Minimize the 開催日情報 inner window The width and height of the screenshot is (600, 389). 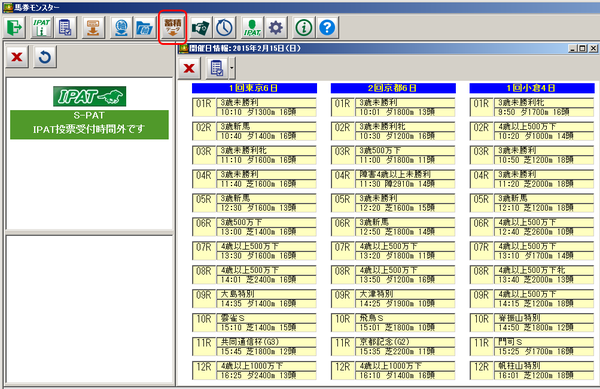[x=573, y=49]
